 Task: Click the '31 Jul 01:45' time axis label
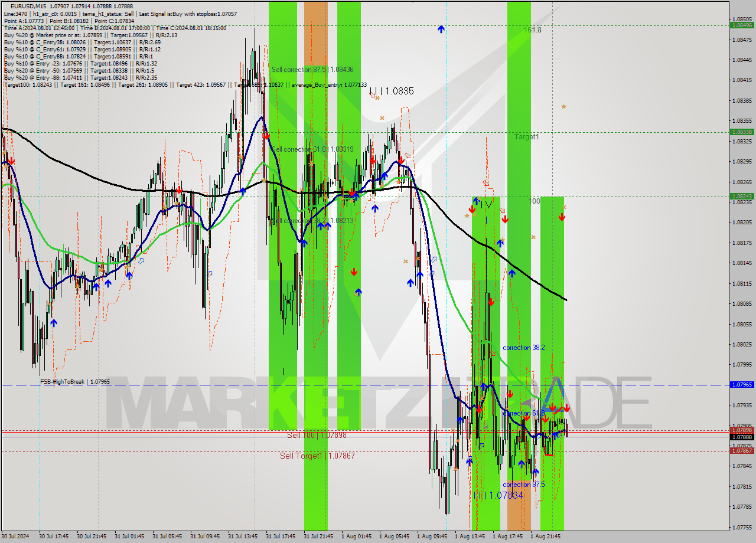coord(129,537)
